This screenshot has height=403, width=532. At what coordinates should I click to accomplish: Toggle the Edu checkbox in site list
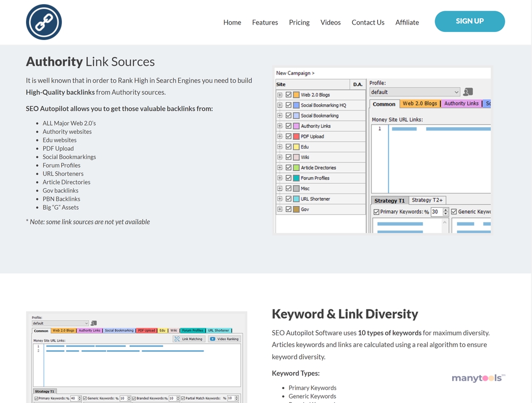(x=288, y=147)
